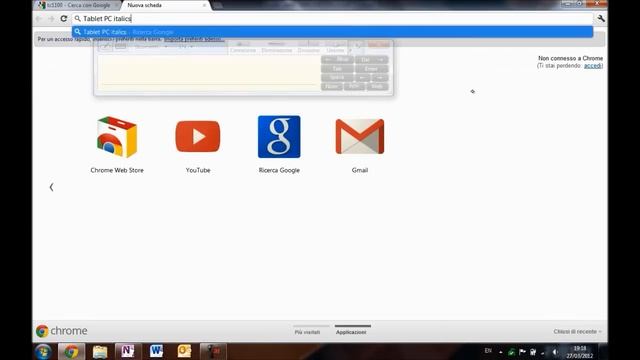Click Chrome icon in the taskbar

71,351
